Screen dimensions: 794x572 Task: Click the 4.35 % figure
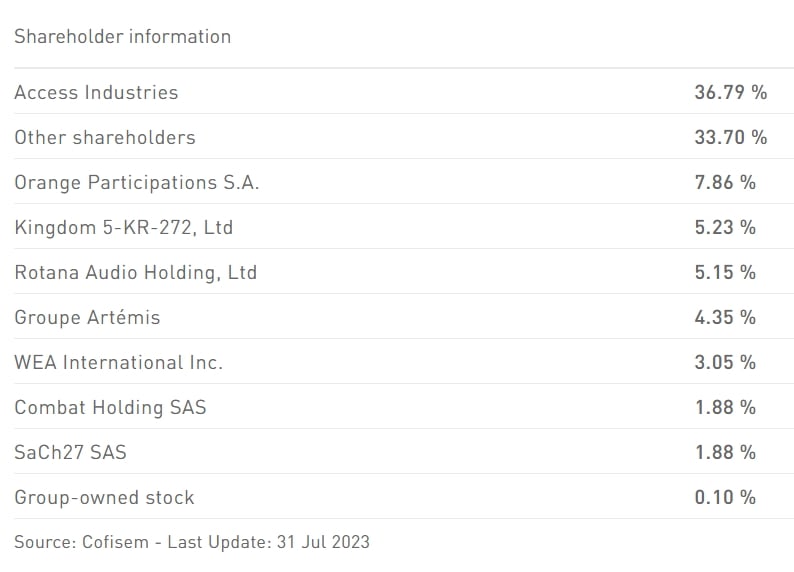[x=725, y=318]
